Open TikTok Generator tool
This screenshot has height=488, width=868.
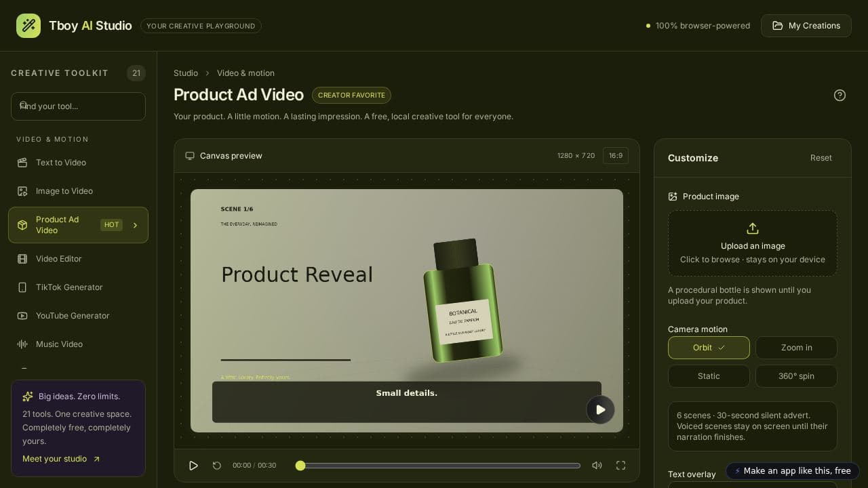(x=78, y=287)
